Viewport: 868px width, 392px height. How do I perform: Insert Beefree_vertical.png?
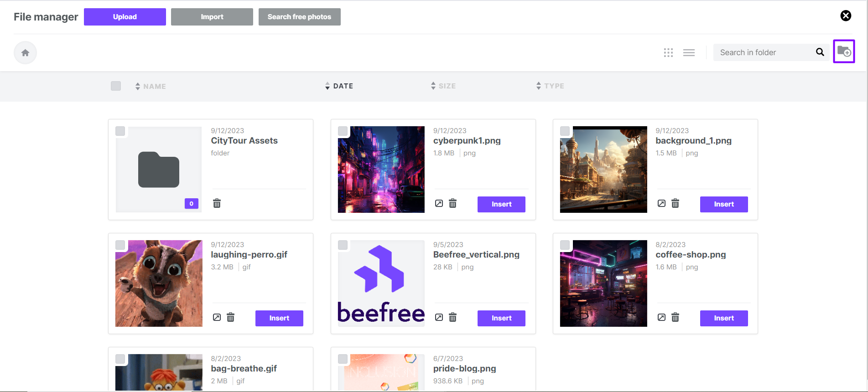501,318
